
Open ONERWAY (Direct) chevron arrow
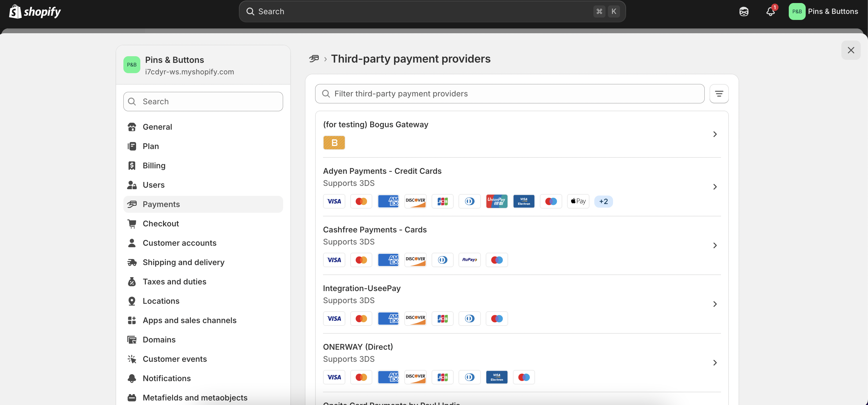click(x=715, y=363)
